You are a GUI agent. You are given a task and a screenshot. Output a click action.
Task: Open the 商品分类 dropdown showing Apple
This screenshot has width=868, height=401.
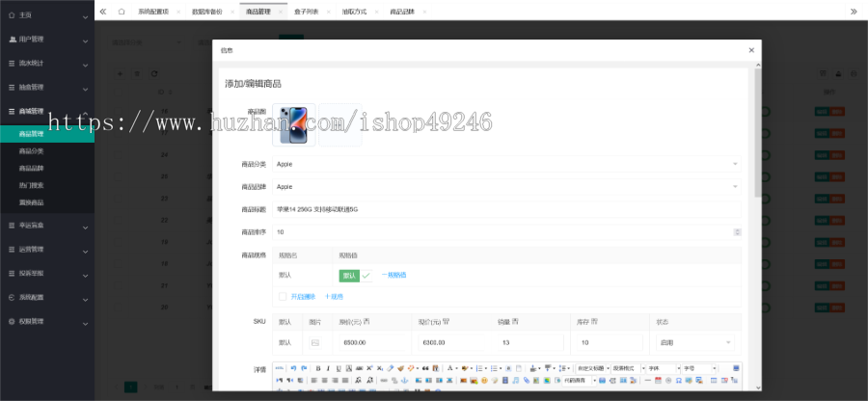[506, 164]
